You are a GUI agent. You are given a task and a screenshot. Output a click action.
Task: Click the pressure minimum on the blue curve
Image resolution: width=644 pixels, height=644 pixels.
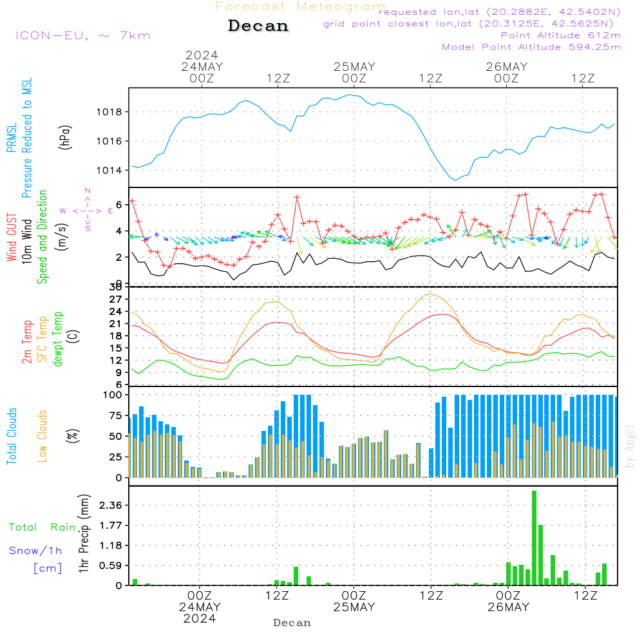(455, 180)
